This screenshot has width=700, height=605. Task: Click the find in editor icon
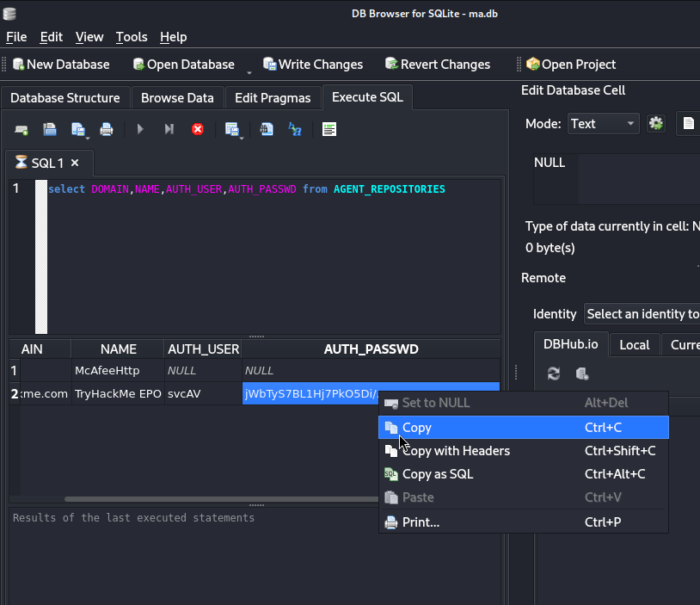pyautogui.click(x=267, y=130)
